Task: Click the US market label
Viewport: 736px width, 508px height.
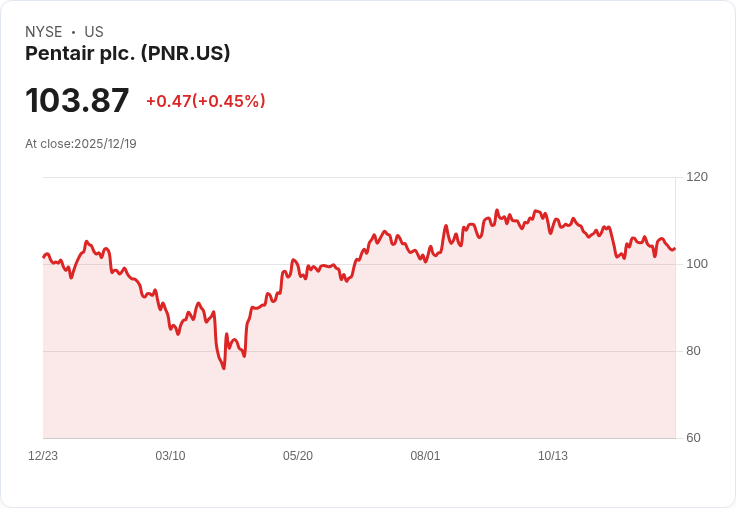Action: tap(94, 32)
